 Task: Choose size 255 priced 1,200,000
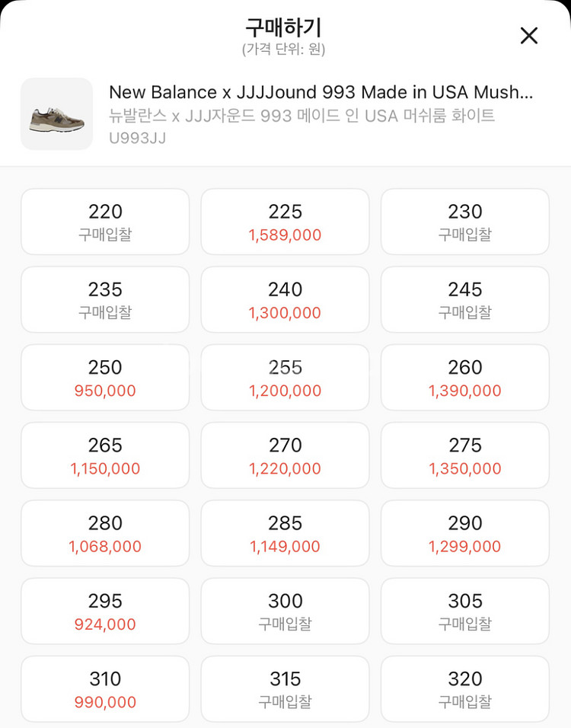point(285,378)
